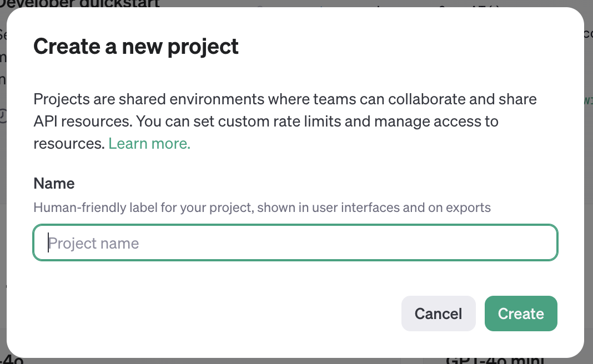The width and height of the screenshot is (593, 364).
Task: Click the Name field label
Action: 54,183
